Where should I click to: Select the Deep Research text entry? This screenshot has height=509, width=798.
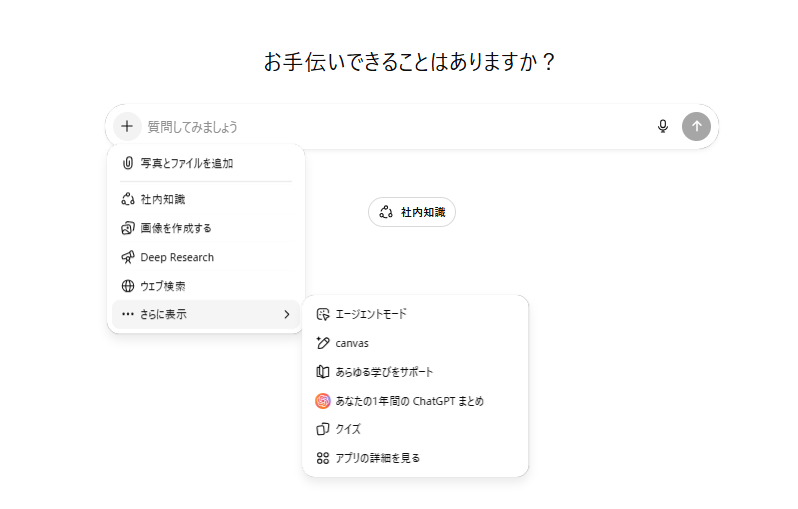[177, 257]
